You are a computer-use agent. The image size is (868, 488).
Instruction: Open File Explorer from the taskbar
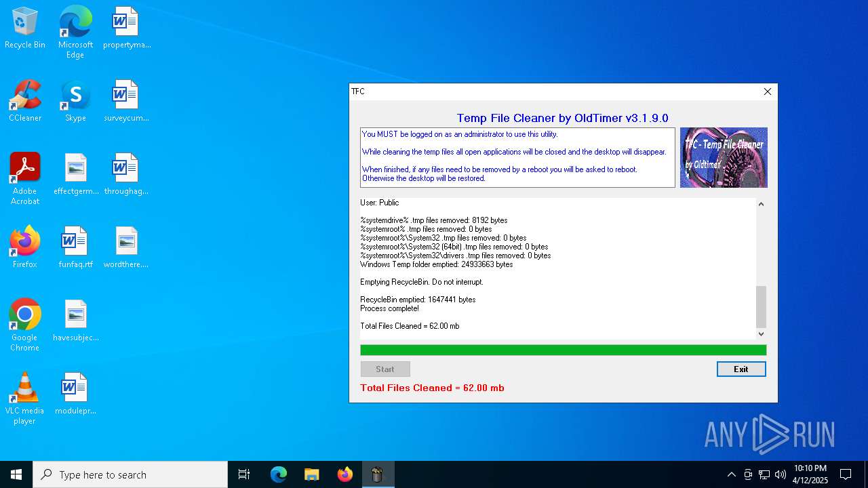pos(312,474)
